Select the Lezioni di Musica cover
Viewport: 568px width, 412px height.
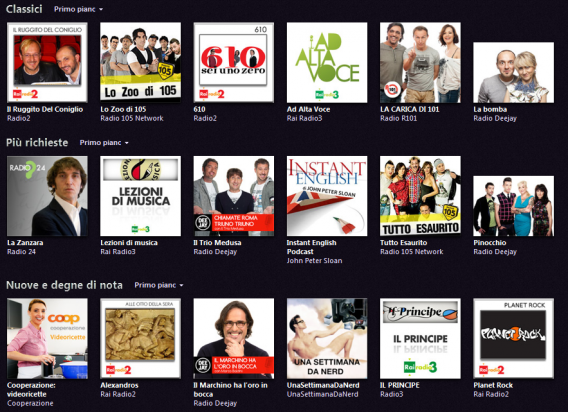pyautogui.click(x=141, y=196)
